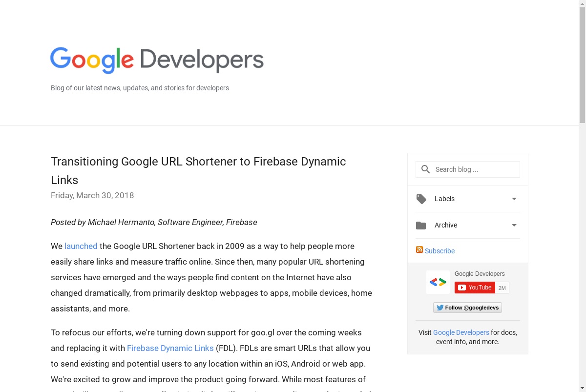Click the Google Developers logo

click(157, 61)
